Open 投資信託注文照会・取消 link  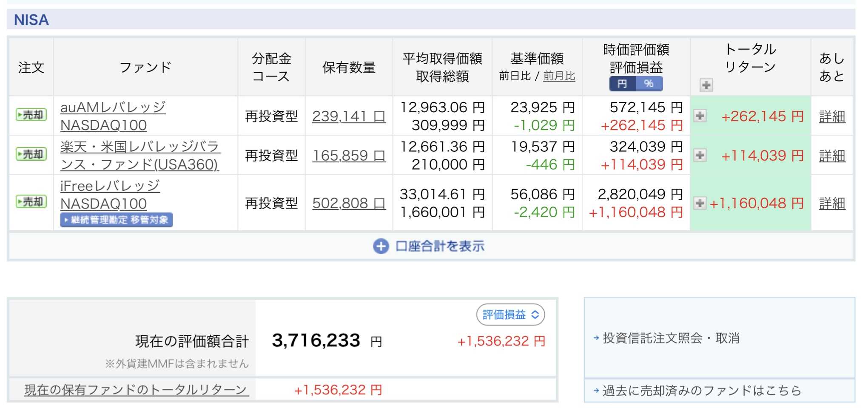671,338
